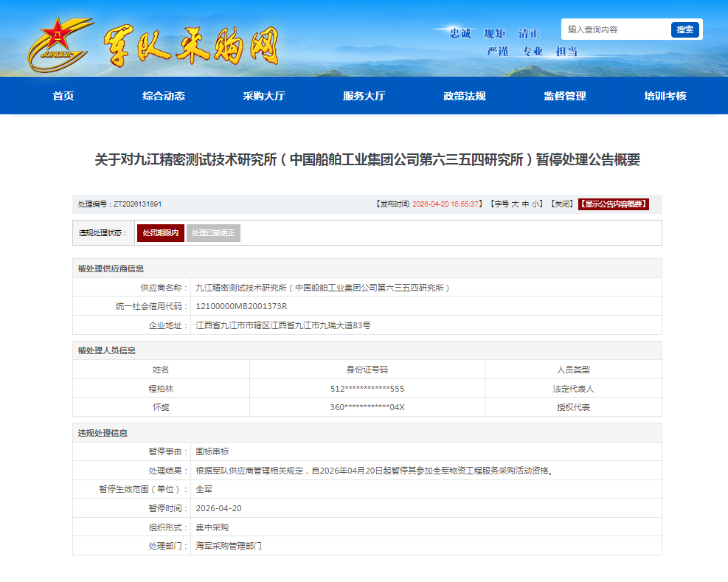Focus the 输入查询内容 search input box

click(616, 30)
